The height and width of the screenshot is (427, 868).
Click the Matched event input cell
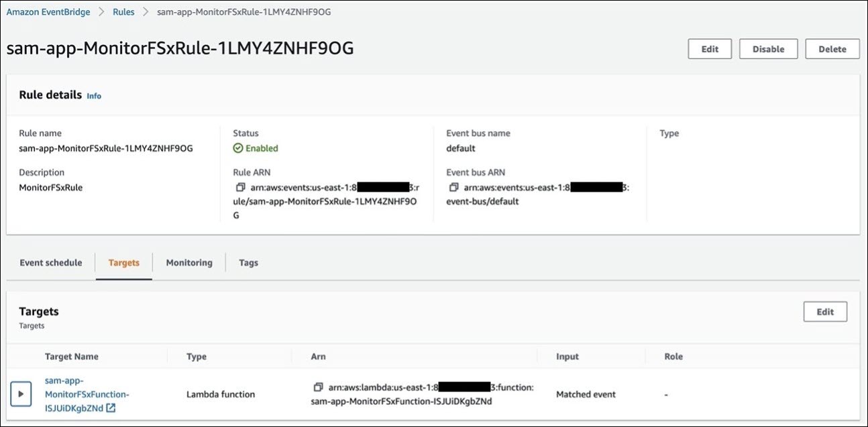(586, 394)
